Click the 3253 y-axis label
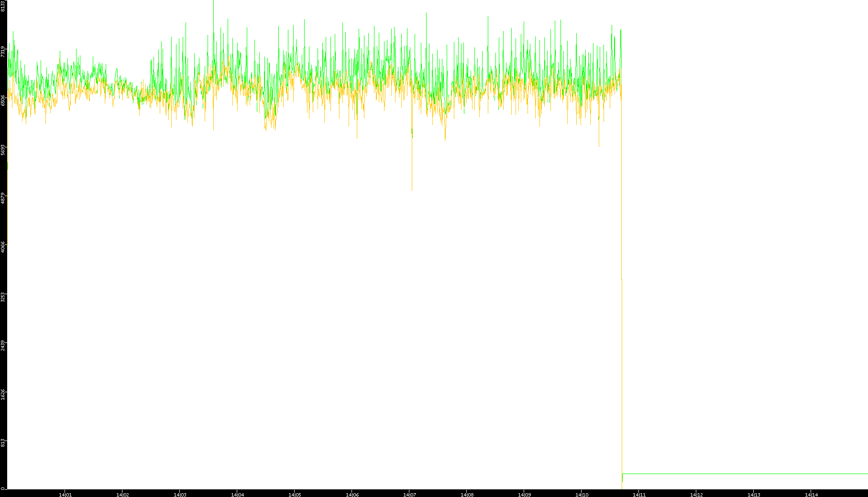This screenshot has width=868, height=497. point(3,297)
